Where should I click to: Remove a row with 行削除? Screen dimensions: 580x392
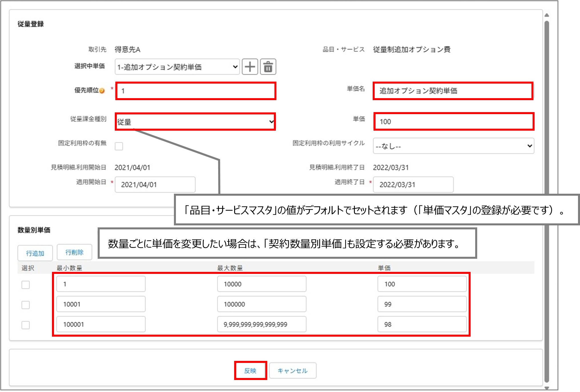[75, 252]
